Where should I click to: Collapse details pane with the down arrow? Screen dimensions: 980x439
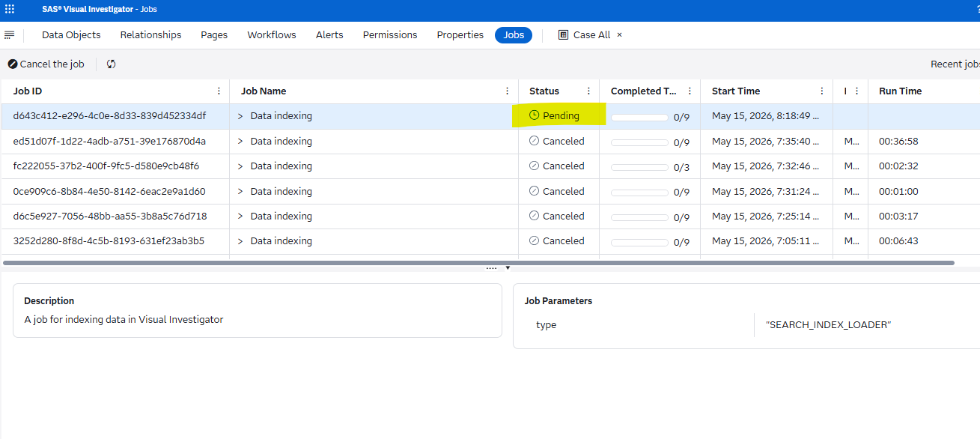click(x=508, y=268)
